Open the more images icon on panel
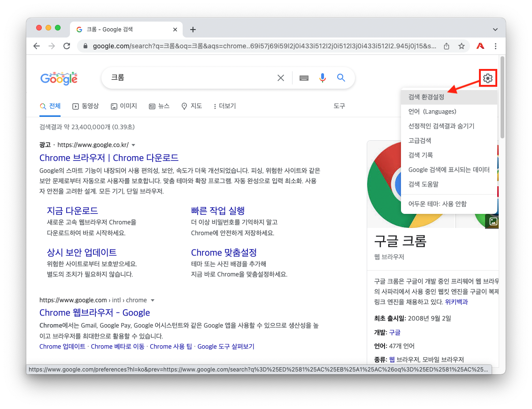The height and width of the screenshot is (409, 532). coord(493,221)
